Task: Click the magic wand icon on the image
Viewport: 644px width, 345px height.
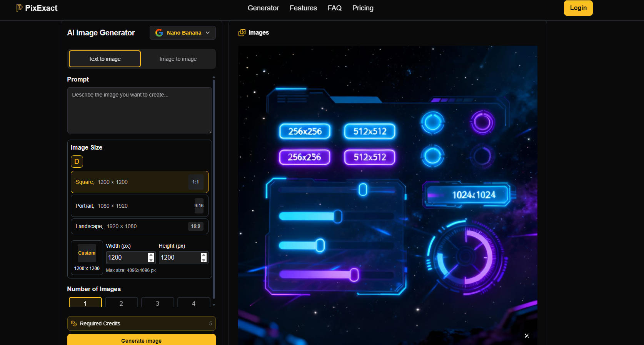Action: pyautogui.click(x=527, y=336)
